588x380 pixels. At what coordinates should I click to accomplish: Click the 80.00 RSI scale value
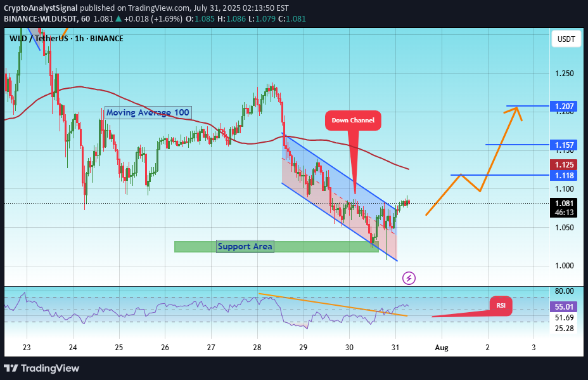(565, 291)
